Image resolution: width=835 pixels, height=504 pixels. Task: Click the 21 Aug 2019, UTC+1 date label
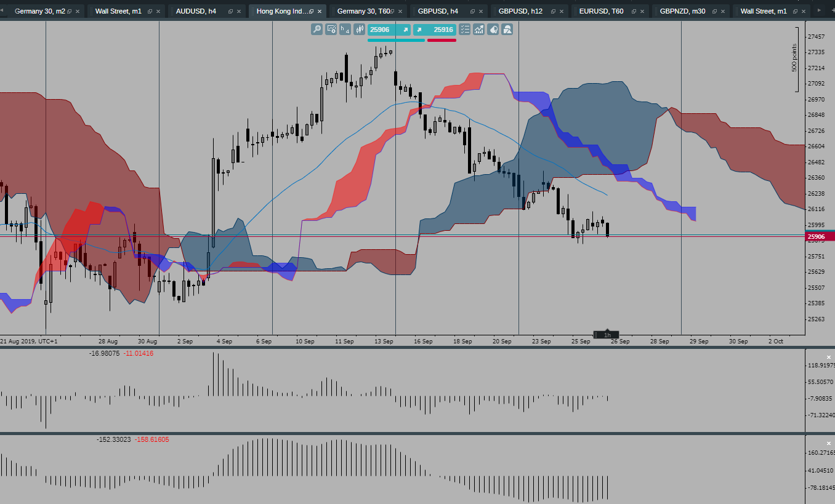(x=29, y=341)
